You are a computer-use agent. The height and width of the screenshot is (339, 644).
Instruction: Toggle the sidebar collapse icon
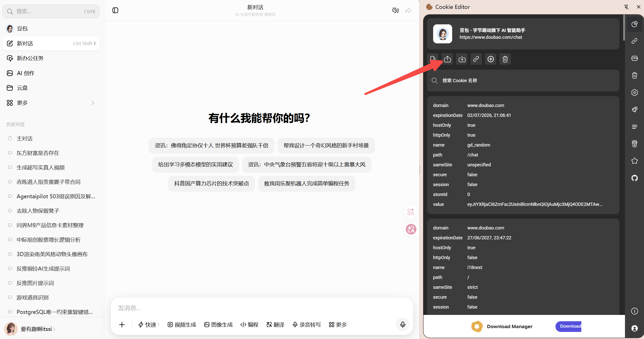tap(115, 10)
